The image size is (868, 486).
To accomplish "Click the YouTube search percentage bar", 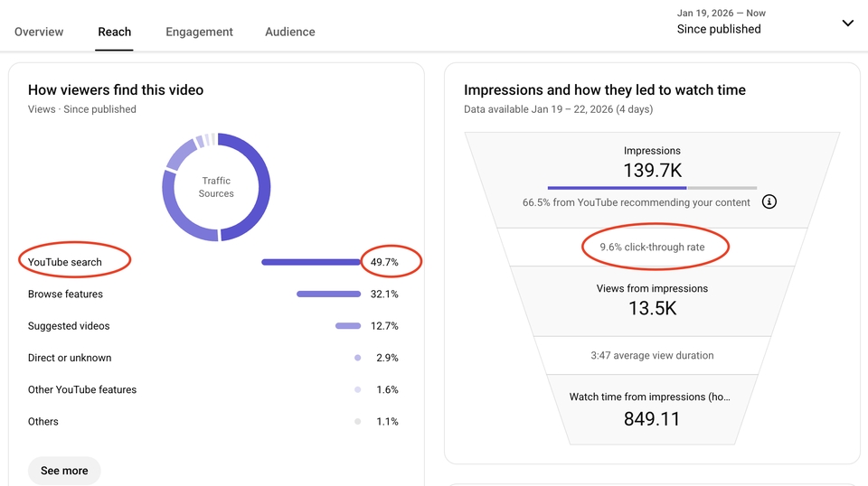I will (x=310, y=262).
